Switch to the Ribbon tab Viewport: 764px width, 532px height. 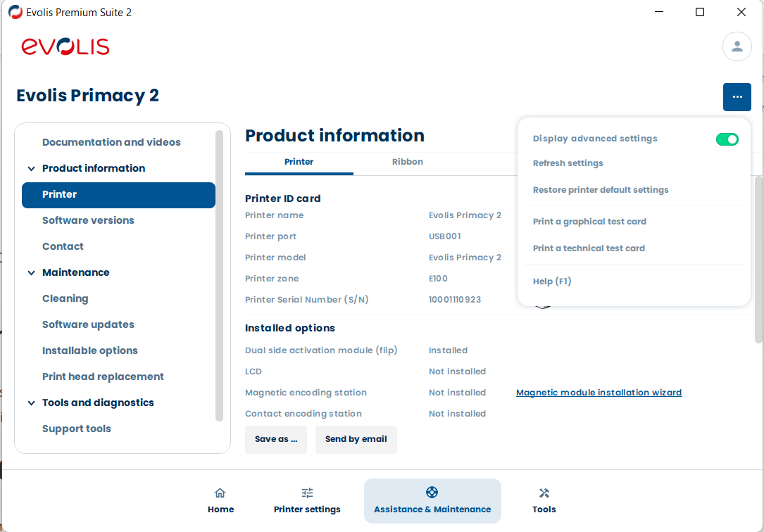pos(407,162)
